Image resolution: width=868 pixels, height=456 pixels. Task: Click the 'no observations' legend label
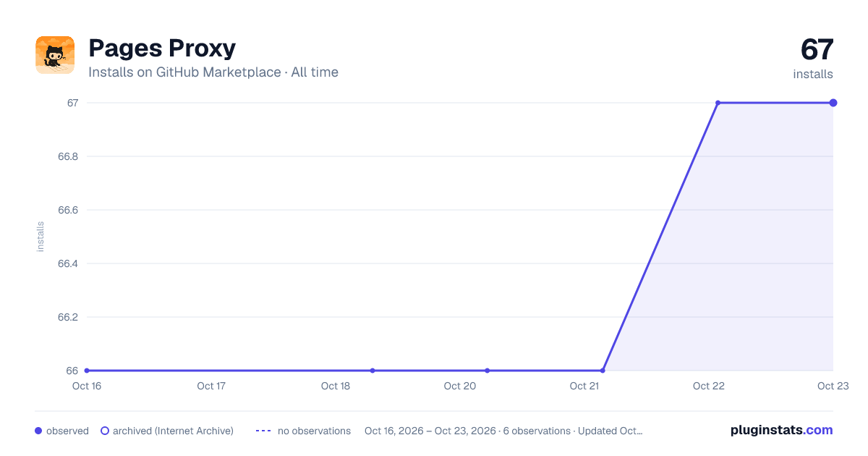(x=314, y=431)
